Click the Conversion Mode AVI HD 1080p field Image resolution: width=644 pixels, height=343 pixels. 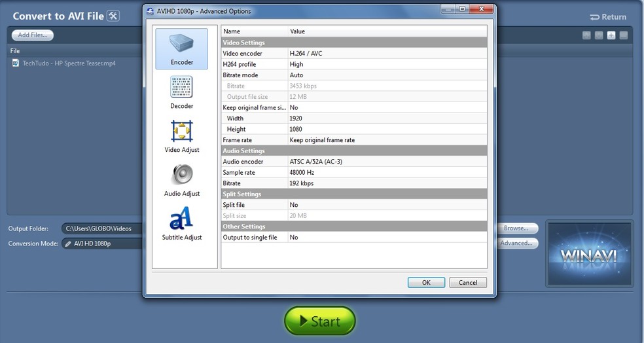(102, 244)
